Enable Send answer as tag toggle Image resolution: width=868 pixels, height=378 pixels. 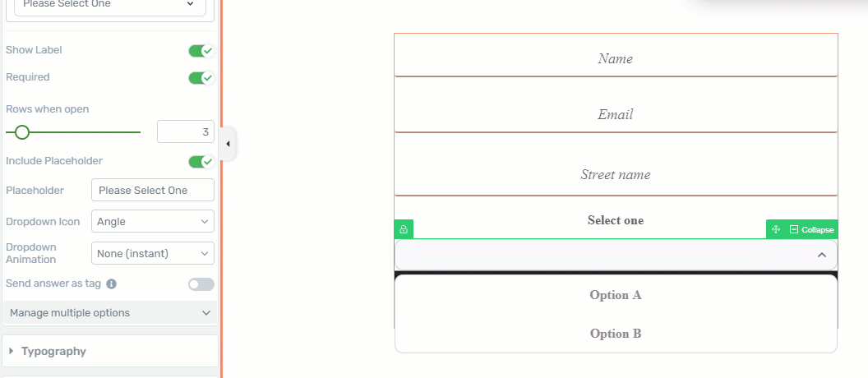click(201, 284)
